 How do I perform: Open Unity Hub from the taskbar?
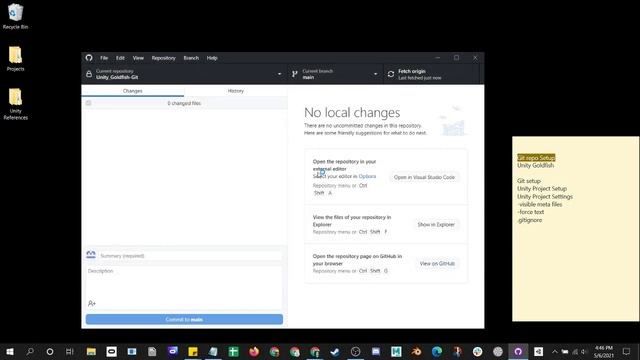538,351
